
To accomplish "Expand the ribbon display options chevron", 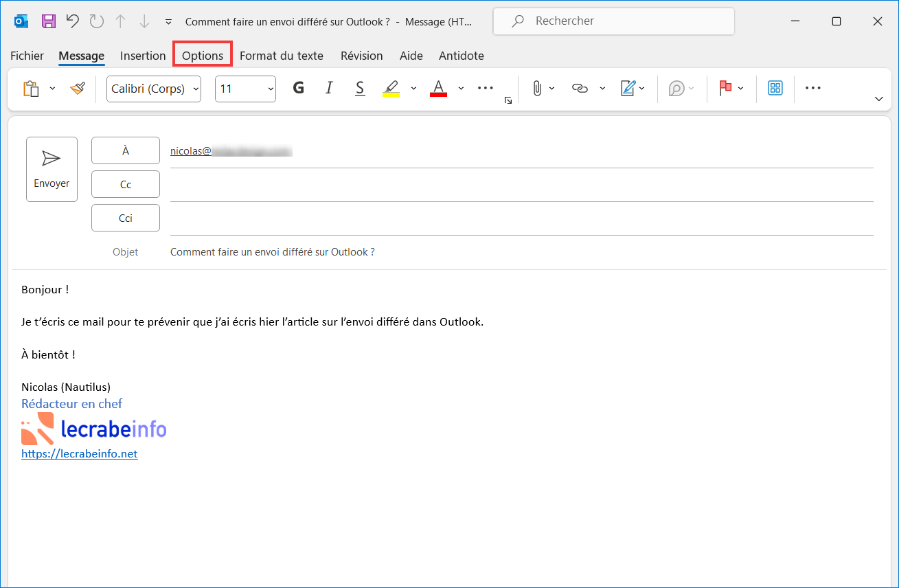I will (878, 100).
